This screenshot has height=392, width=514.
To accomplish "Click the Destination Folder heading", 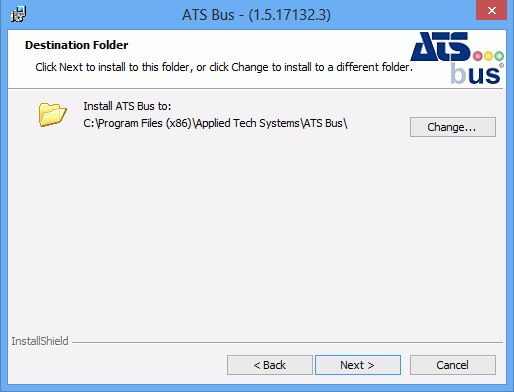I will 76,45.
